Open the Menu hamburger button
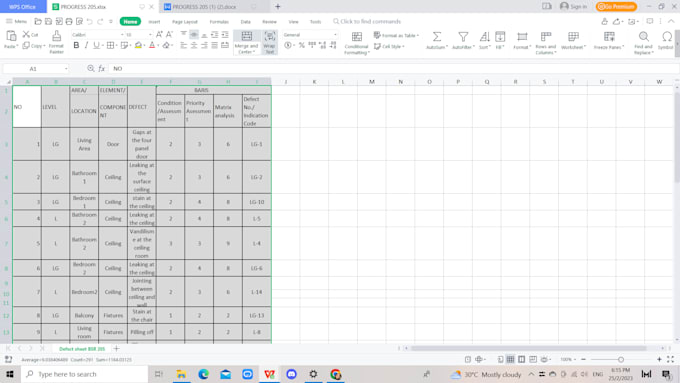Image resolution: width=680 pixels, height=383 pixels. [16, 21]
